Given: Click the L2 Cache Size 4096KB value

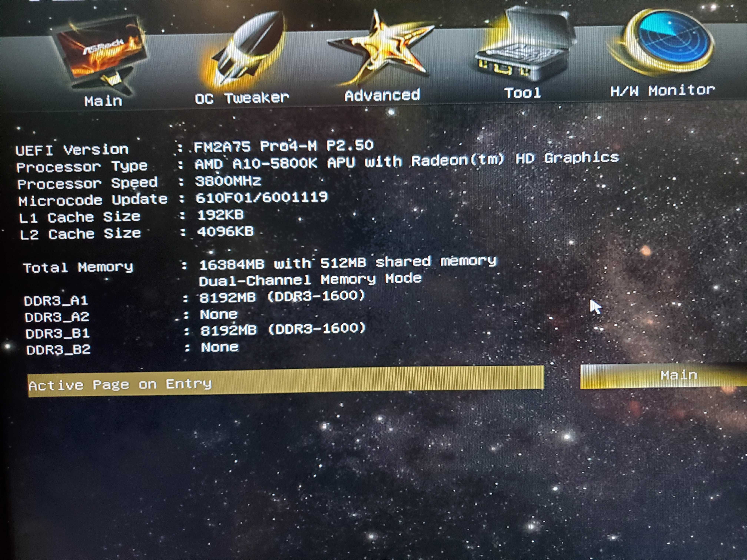Looking at the screenshot, I should 225,231.
